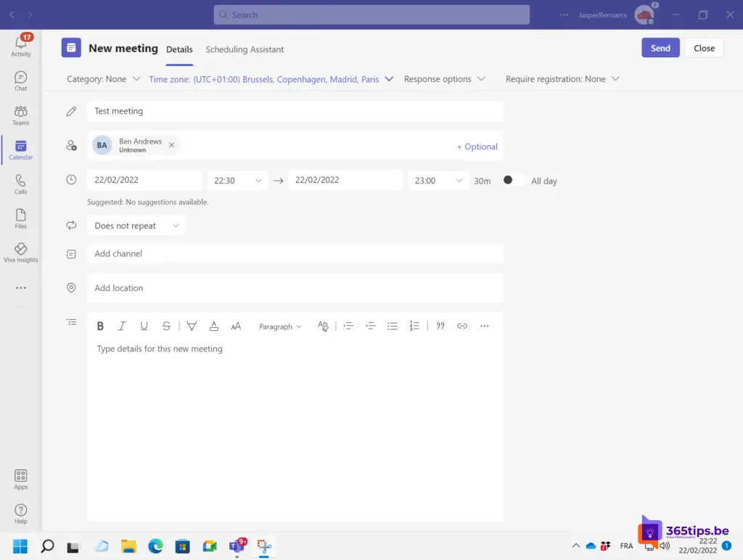This screenshot has height=560, width=743.
Task: Apply strikethrough formatting to text
Action: coord(166,326)
